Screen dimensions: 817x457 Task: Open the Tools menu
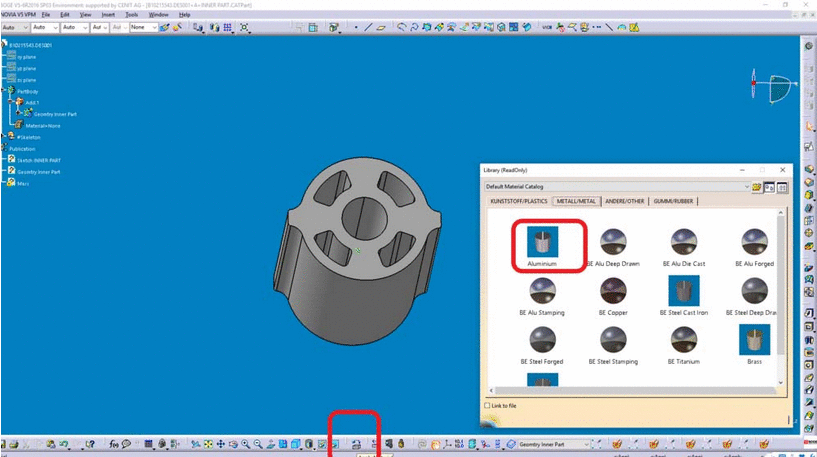tap(132, 15)
